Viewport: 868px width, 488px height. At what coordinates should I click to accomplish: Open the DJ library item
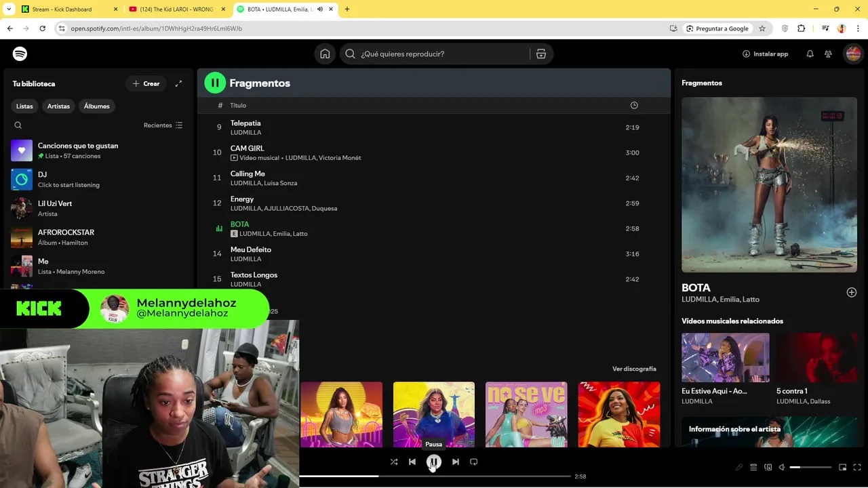tap(98, 180)
